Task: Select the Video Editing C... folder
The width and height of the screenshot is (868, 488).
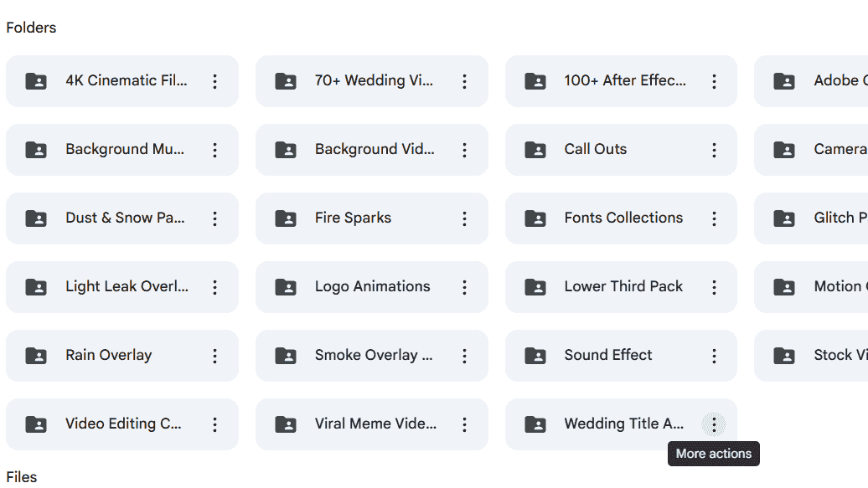Action: pyautogui.click(x=121, y=424)
